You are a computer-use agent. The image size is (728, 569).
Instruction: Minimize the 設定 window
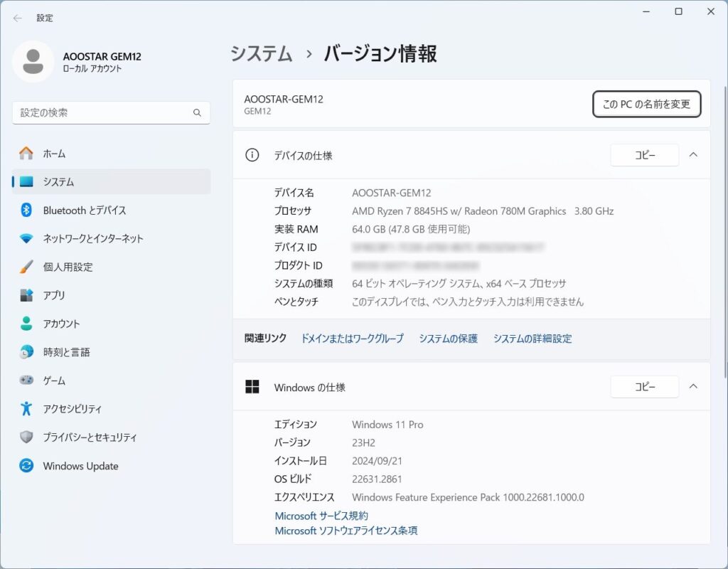click(646, 11)
